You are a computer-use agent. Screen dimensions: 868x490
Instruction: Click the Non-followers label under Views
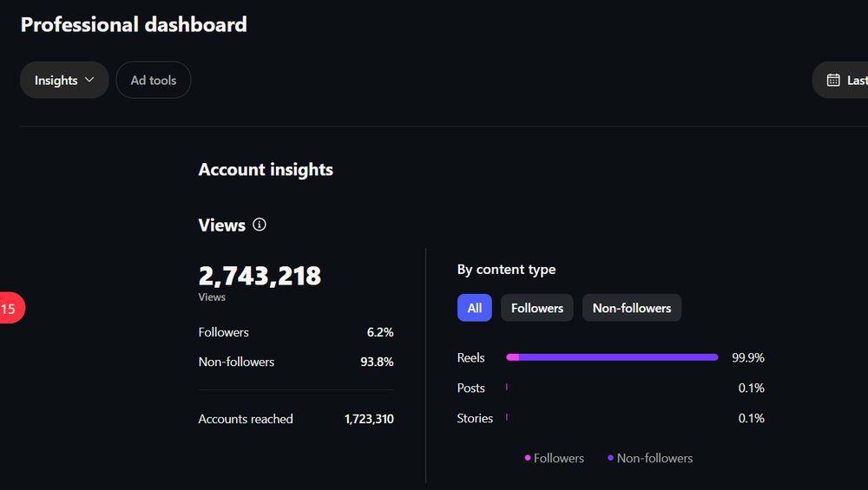pyautogui.click(x=236, y=362)
